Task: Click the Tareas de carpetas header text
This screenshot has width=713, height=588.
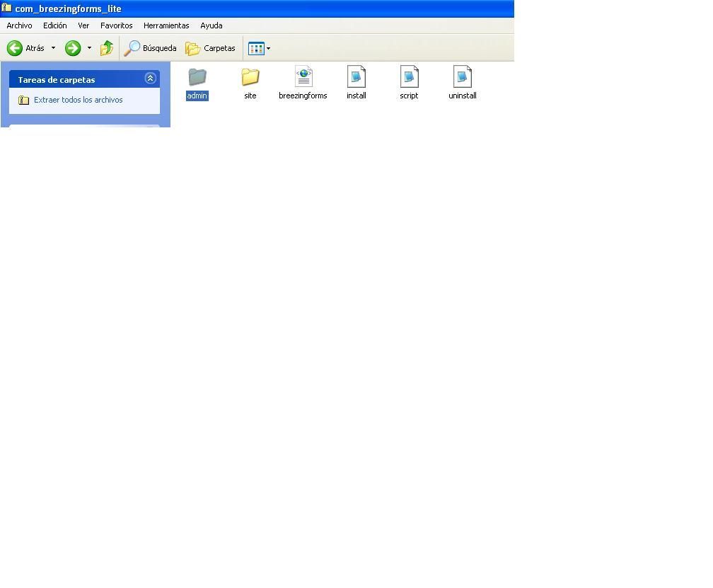Action: [x=57, y=79]
